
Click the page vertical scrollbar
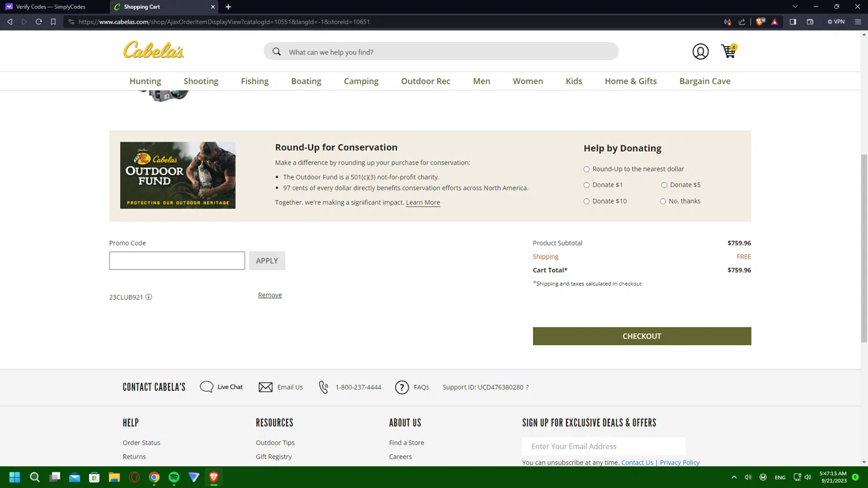pos(864,249)
